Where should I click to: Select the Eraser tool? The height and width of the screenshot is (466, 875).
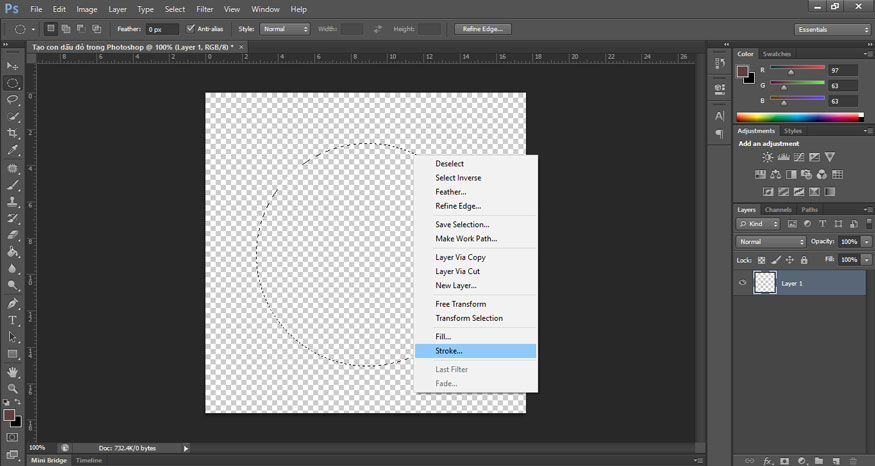pos(12,235)
